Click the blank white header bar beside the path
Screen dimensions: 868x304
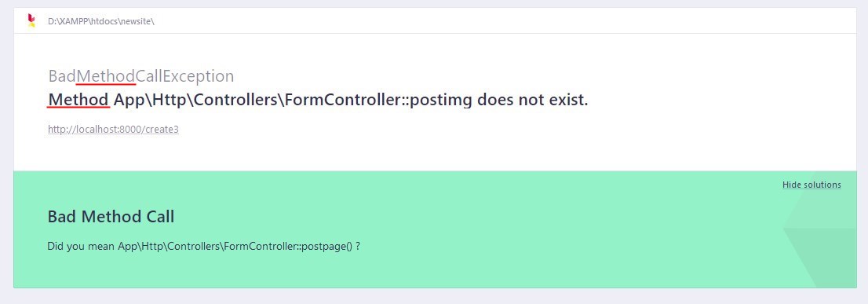498,21
